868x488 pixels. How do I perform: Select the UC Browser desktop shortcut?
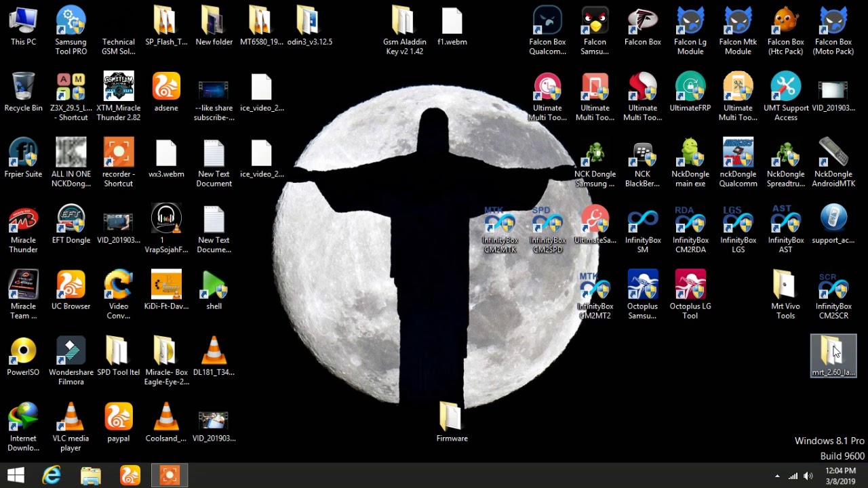point(71,291)
